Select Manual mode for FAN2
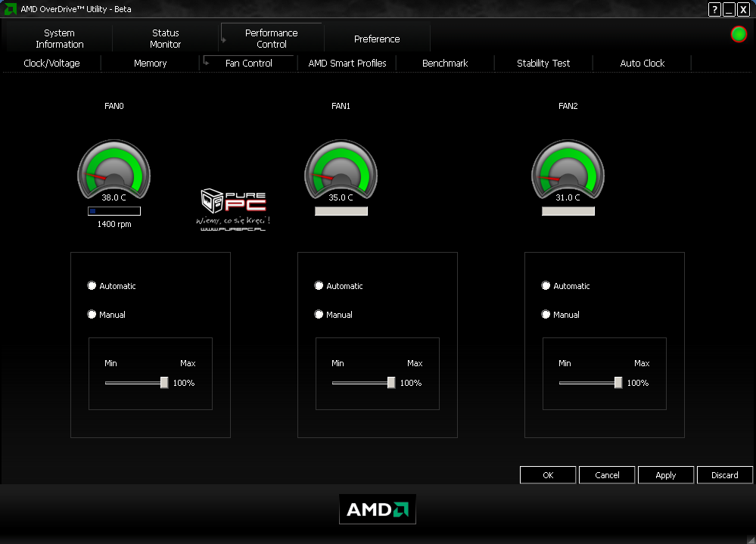The width and height of the screenshot is (756, 544). coord(546,315)
